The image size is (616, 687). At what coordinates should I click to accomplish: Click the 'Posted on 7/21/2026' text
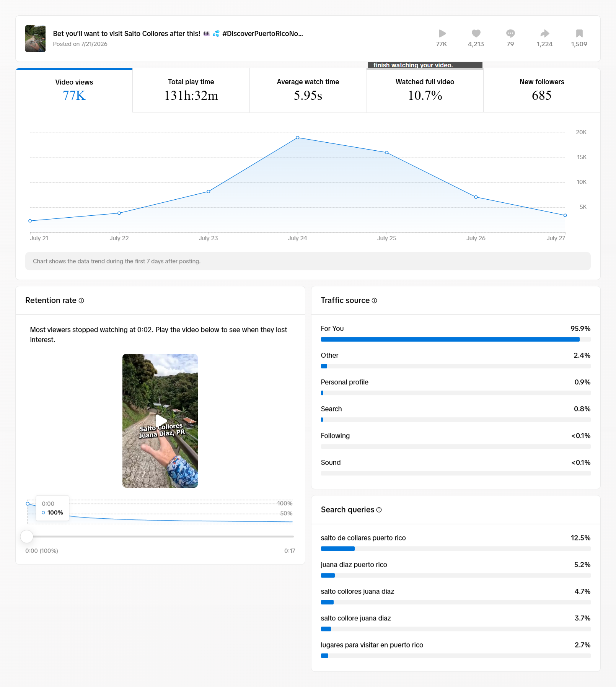(x=80, y=44)
